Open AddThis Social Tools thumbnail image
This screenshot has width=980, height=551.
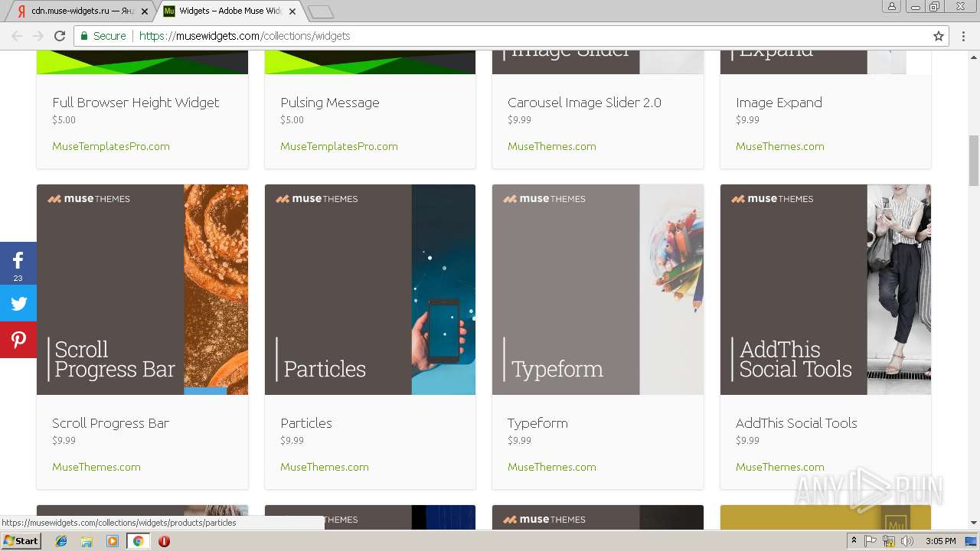click(x=825, y=289)
